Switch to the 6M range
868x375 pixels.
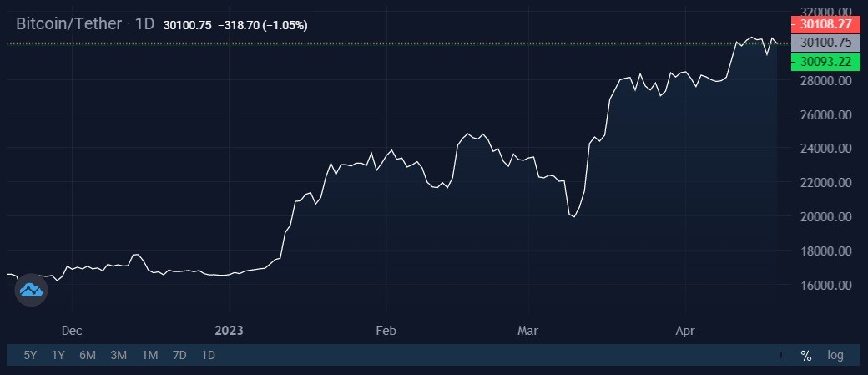[x=88, y=355]
